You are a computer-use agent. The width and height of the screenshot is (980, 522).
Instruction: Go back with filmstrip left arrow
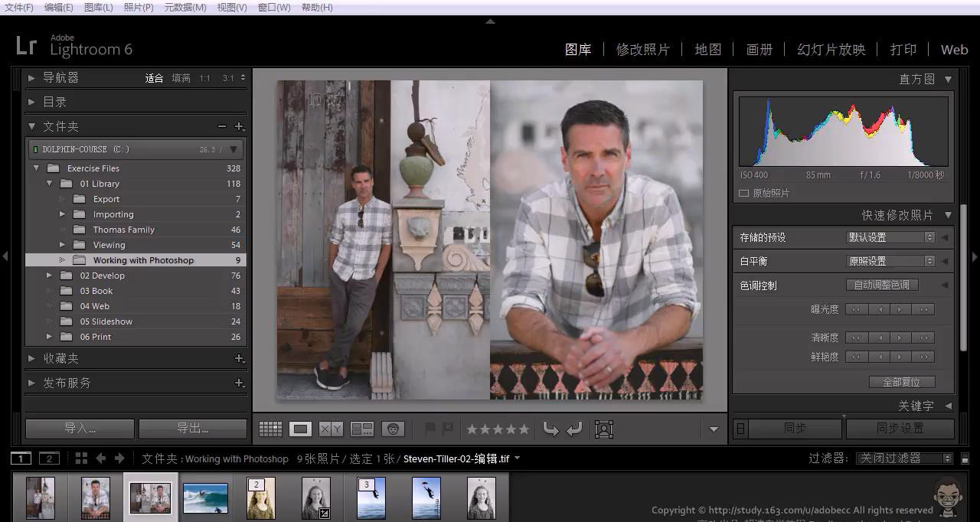click(x=100, y=458)
